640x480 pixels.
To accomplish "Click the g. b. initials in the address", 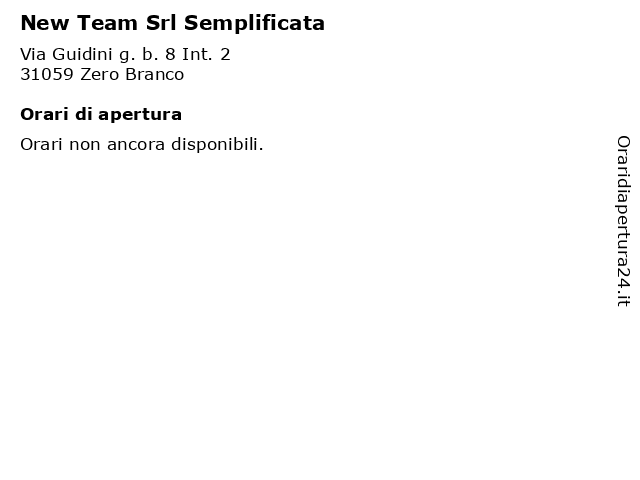I will pos(139,55).
